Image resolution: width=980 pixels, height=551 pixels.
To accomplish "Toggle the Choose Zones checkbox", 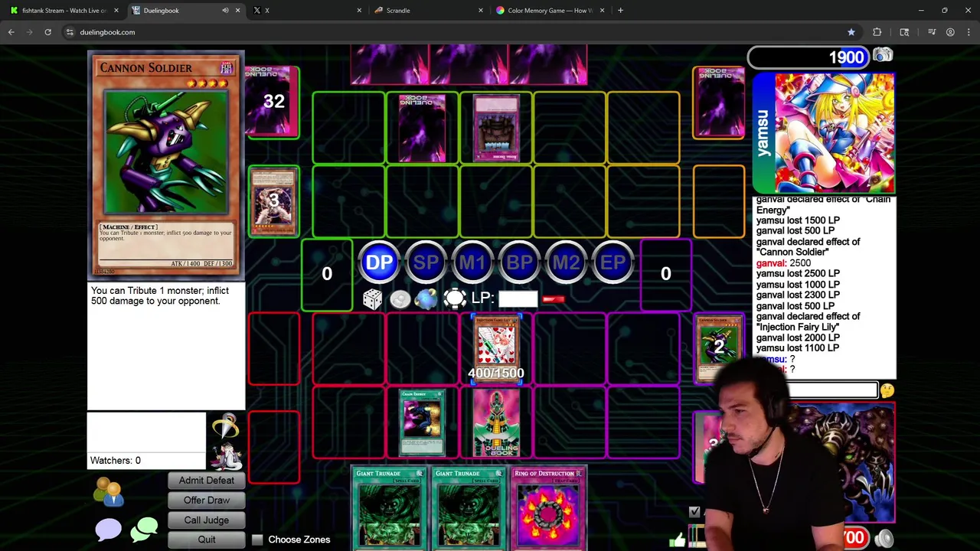I will (257, 540).
